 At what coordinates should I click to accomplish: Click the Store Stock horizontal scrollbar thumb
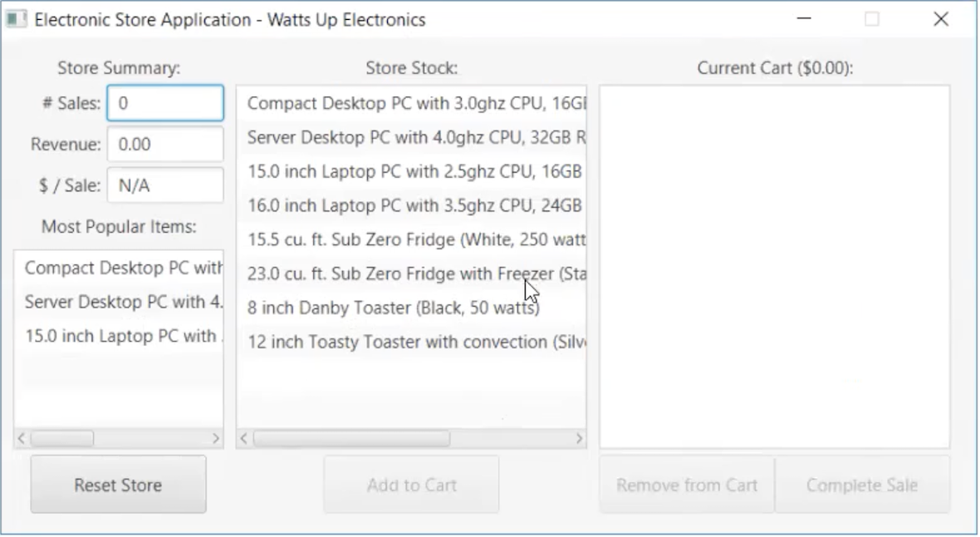(x=351, y=439)
